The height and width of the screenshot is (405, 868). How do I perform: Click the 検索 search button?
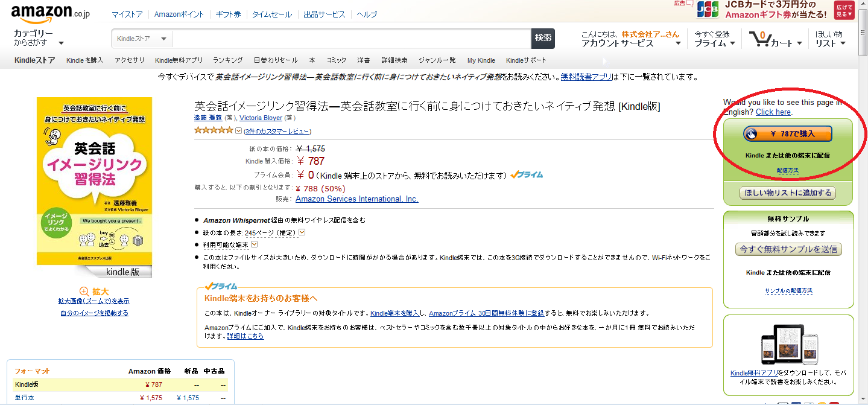pyautogui.click(x=543, y=38)
